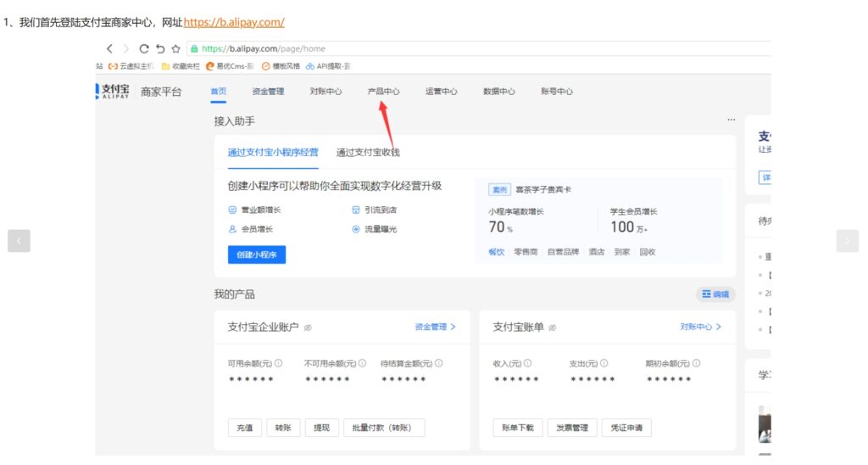This screenshot has width=868, height=465.
Task: Open the 接入助手 three-dot more menu
Action: coord(732,120)
